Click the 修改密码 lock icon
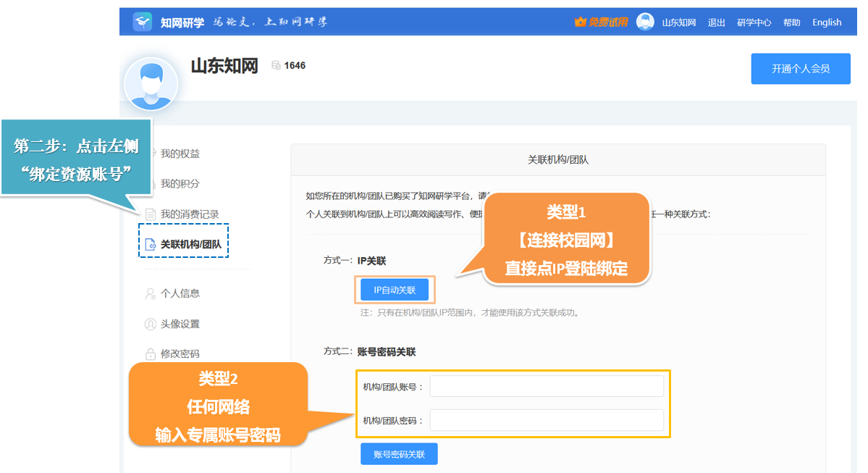Screen dimensions: 868x473 tap(151, 354)
